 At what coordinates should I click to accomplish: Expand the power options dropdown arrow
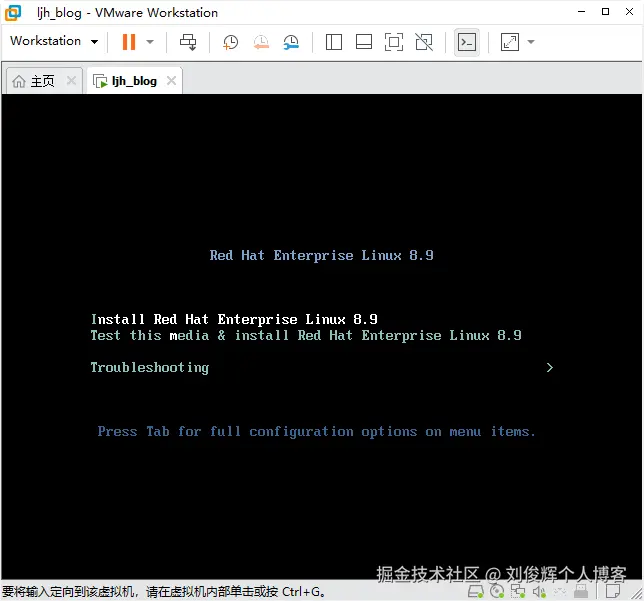(x=150, y=41)
